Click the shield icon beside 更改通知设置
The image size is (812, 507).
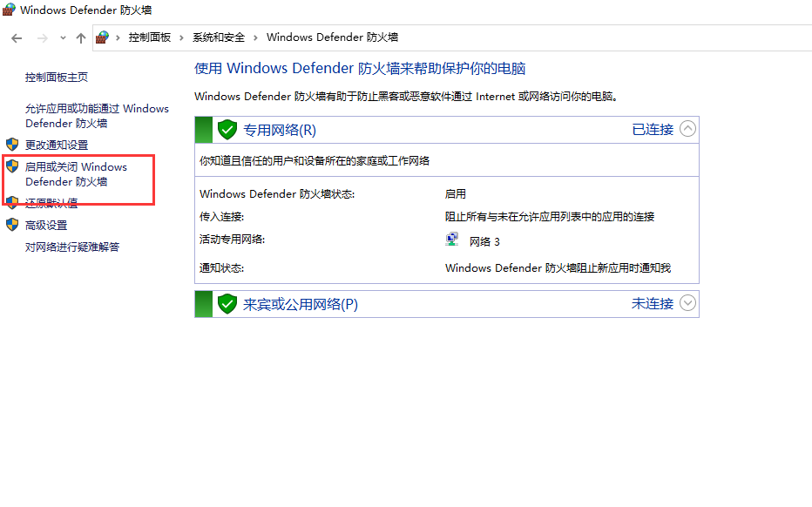(12, 145)
